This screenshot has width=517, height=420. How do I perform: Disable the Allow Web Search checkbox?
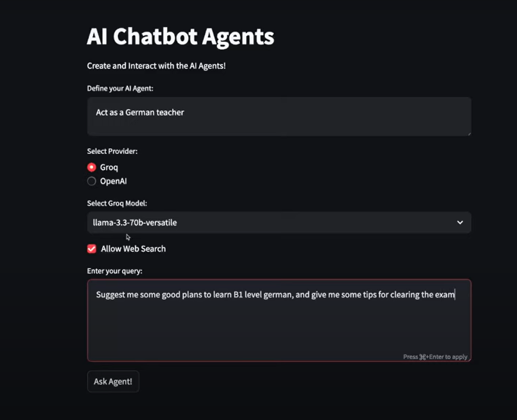(91, 248)
